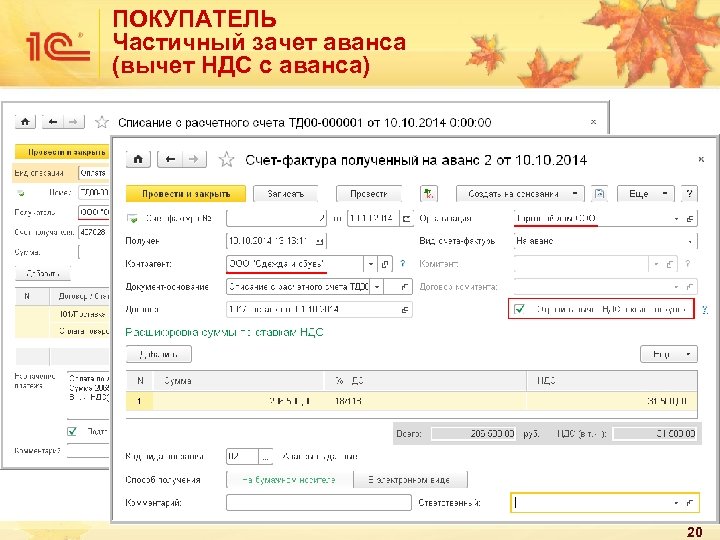This screenshot has width=720, height=540.
Task: Open the Еще menu in top toolbar
Action: 646,194
